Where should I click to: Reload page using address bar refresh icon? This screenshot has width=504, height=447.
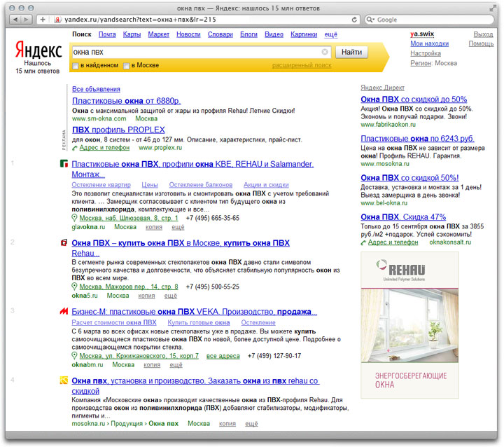point(354,20)
